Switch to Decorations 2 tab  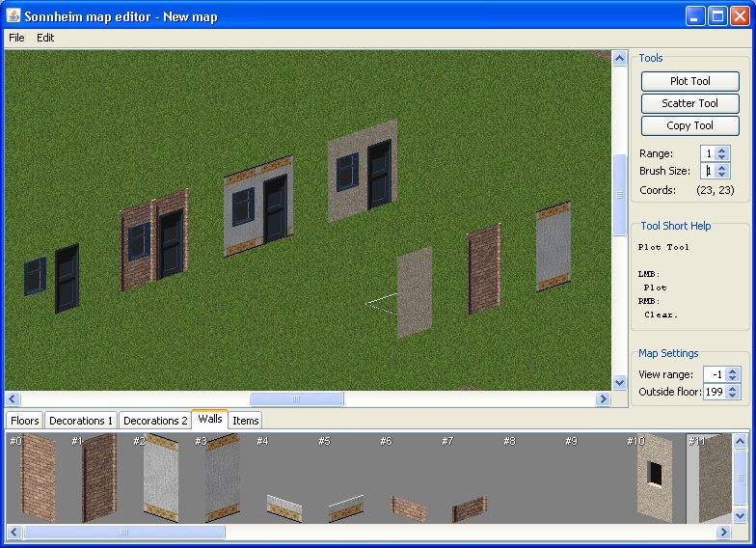155,421
